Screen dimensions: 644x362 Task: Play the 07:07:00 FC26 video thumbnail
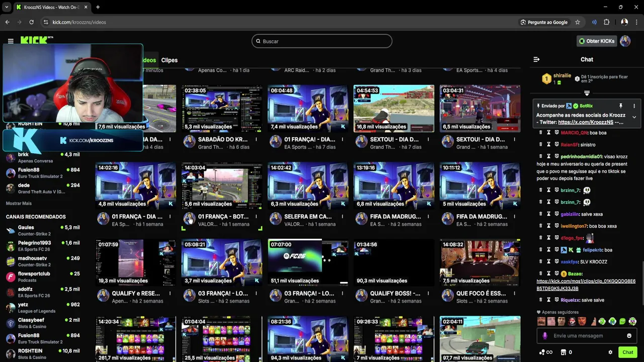[x=308, y=262]
